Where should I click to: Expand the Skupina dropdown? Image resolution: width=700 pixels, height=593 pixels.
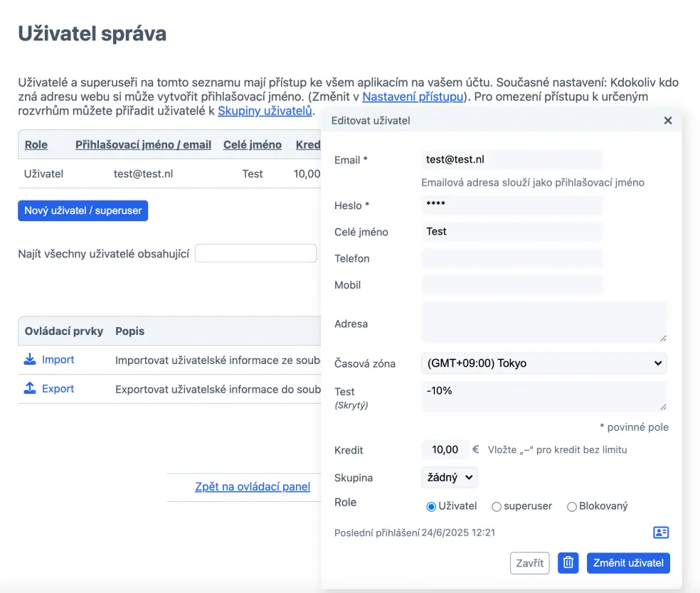click(450, 478)
